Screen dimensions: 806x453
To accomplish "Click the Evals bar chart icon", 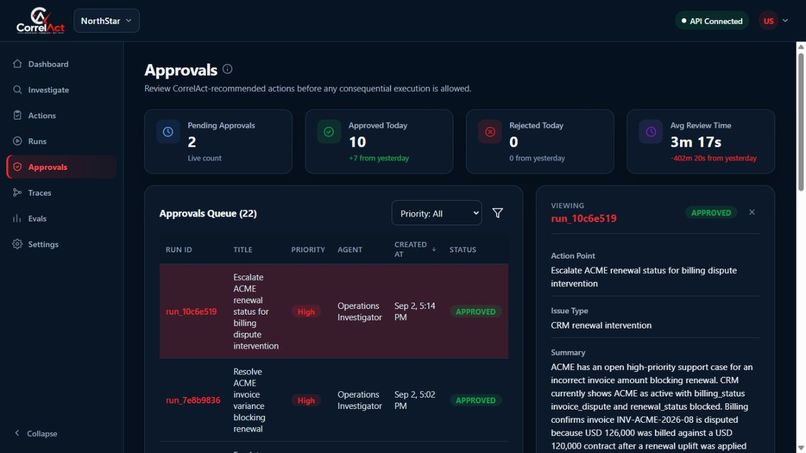I will (x=17, y=218).
